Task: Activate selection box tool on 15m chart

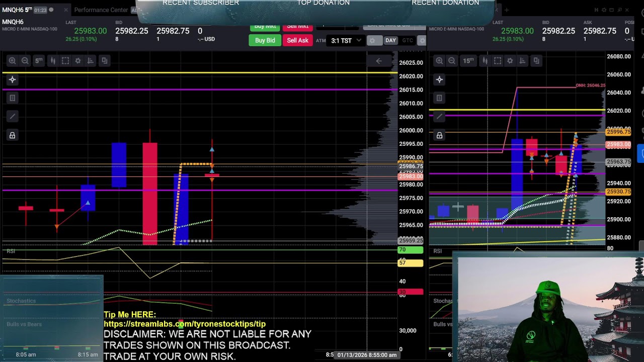Action: click(x=498, y=60)
